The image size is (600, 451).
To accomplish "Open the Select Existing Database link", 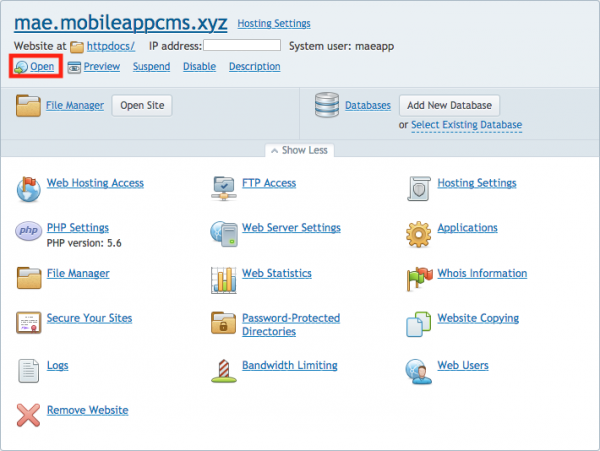I will point(466,125).
